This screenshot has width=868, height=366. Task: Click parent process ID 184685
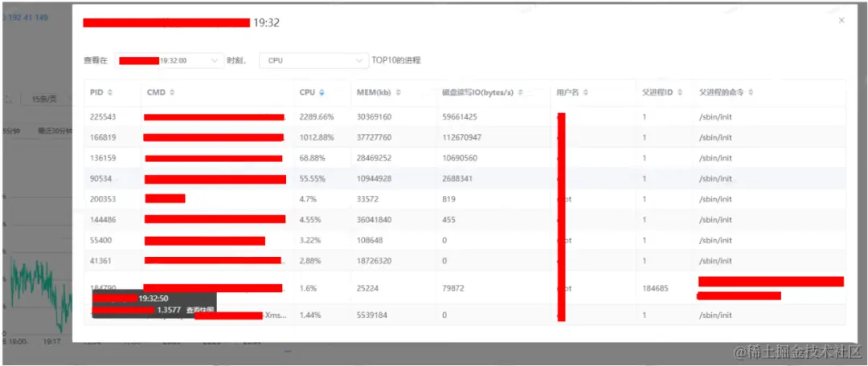click(x=656, y=288)
